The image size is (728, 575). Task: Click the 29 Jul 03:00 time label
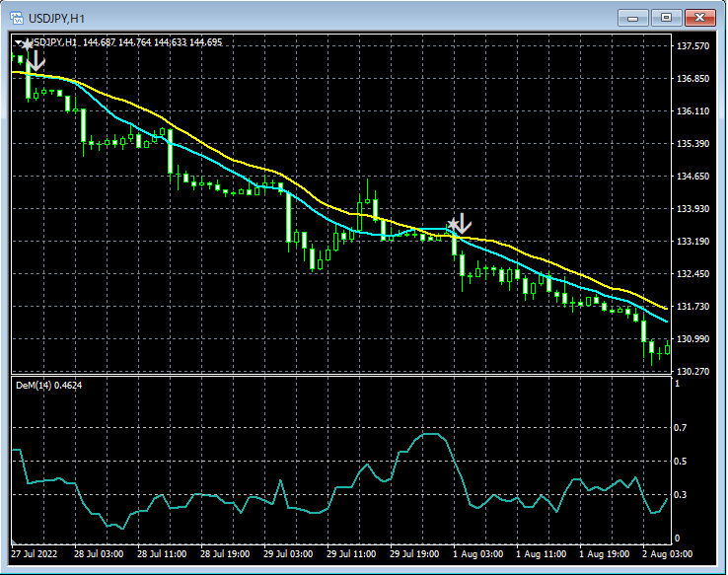point(288,554)
